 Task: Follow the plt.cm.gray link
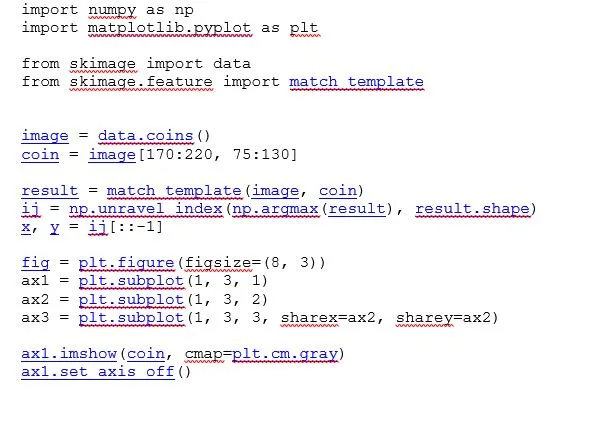tap(285, 354)
